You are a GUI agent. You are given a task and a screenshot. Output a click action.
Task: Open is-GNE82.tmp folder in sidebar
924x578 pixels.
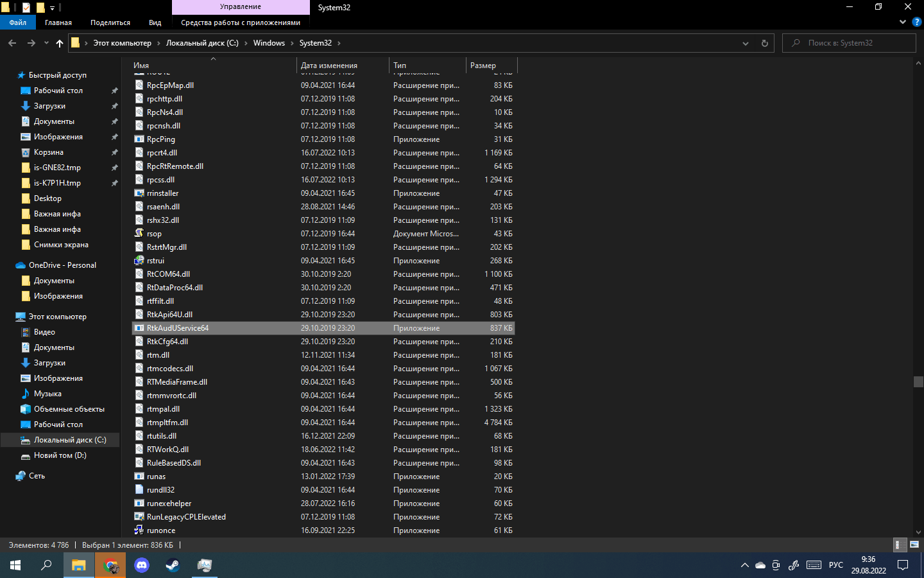pyautogui.click(x=57, y=168)
